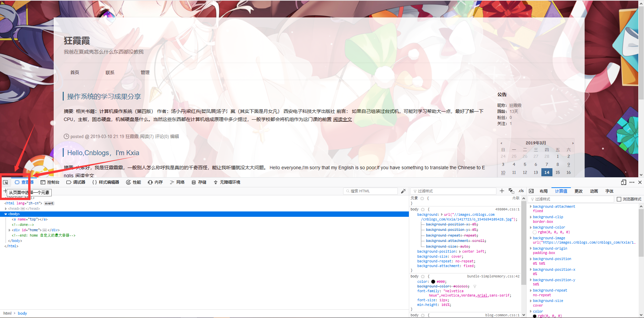Screen dimensions: 644x318
Task: Add a new CSS rule with plus
Action: pos(502,191)
